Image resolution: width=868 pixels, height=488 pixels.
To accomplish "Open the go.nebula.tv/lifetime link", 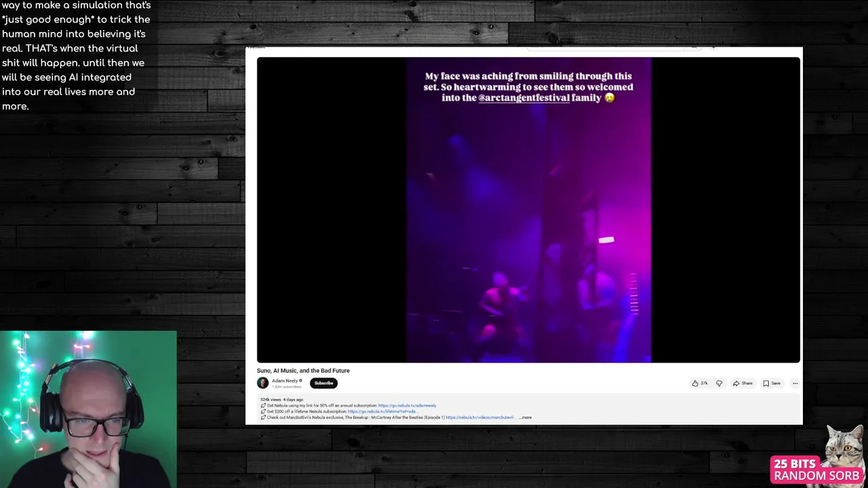I will (x=382, y=411).
